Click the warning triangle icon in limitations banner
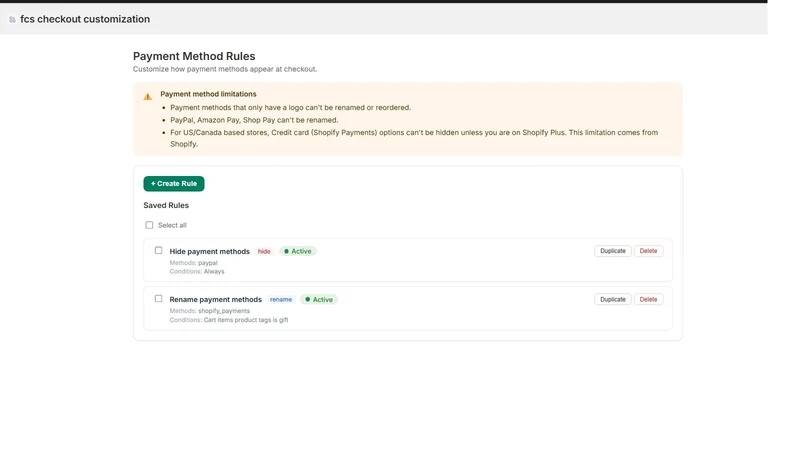 click(147, 96)
